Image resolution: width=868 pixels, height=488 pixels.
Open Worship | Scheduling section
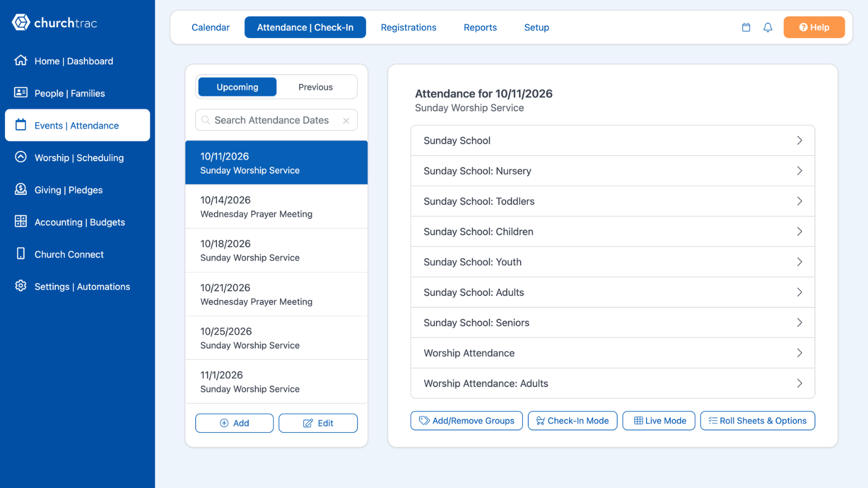tap(78, 158)
